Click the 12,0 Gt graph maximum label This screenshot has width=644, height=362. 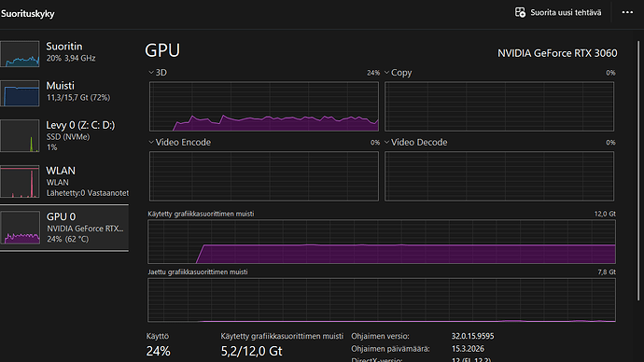point(605,214)
